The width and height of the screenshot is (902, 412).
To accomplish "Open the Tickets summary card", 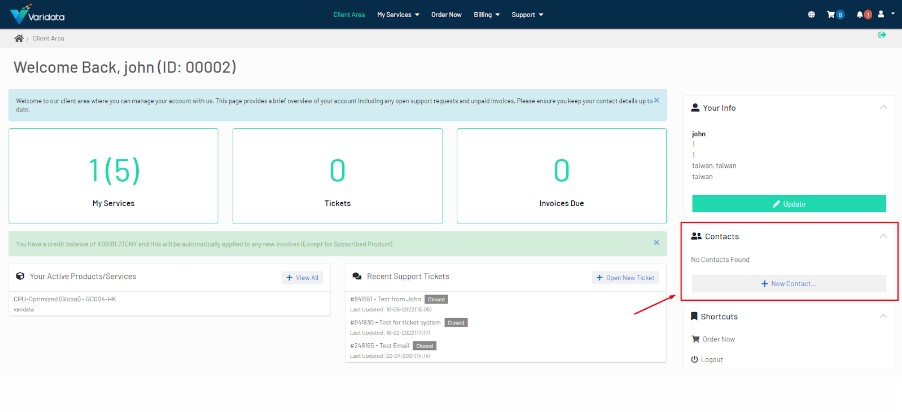I will (337, 176).
